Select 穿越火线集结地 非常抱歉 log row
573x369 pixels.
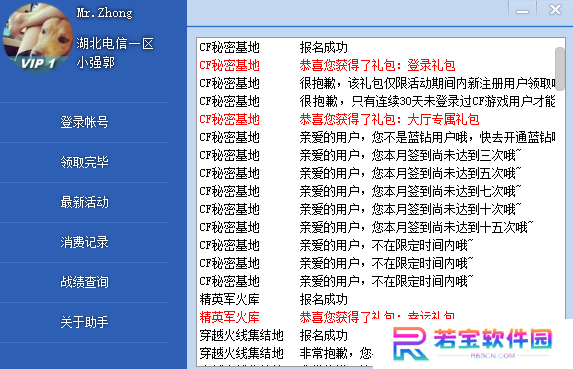pos(285,353)
